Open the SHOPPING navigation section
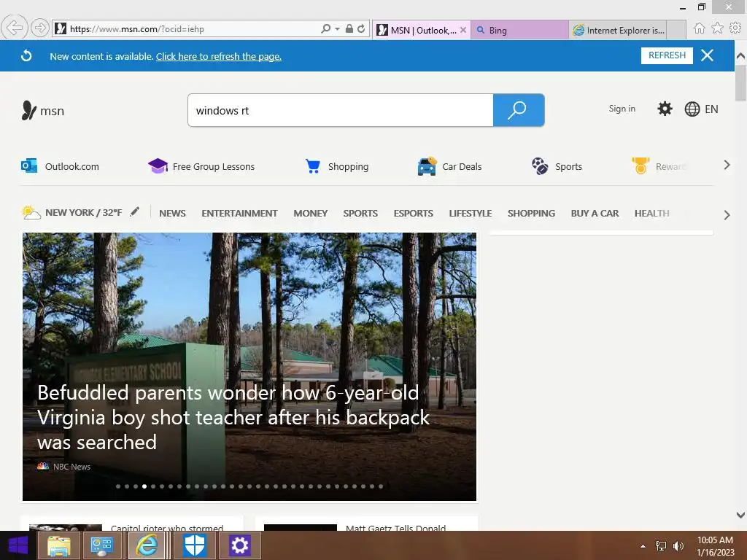747x560 pixels. pos(531,214)
